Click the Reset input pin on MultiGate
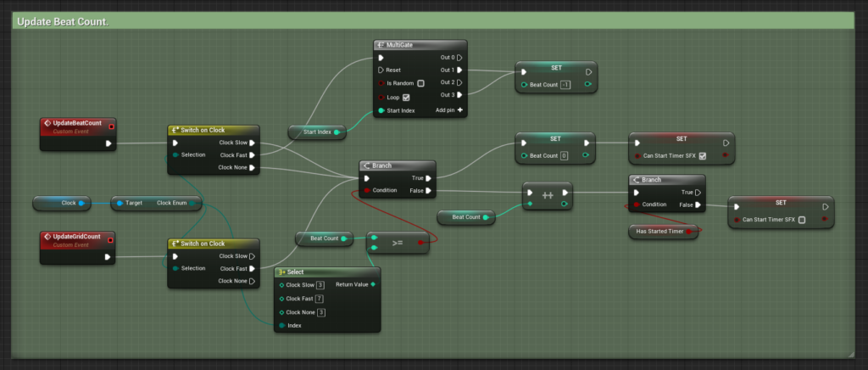This screenshot has height=370, width=868. (x=381, y=70)
